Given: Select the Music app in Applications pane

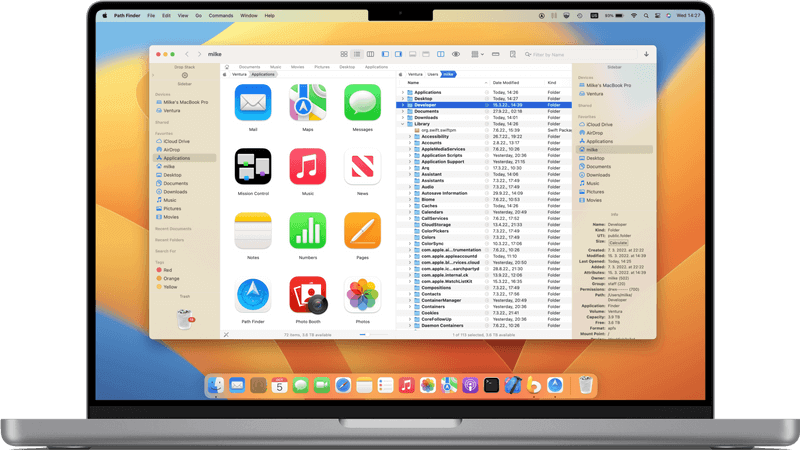Looking at the screenshot, I should [308, 167].
